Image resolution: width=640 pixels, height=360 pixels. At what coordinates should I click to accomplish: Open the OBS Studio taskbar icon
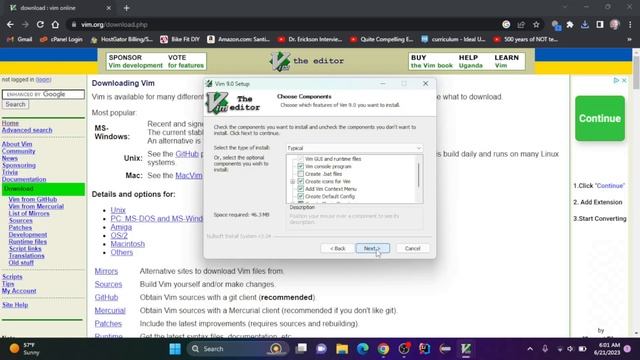[x=404, y=349]
